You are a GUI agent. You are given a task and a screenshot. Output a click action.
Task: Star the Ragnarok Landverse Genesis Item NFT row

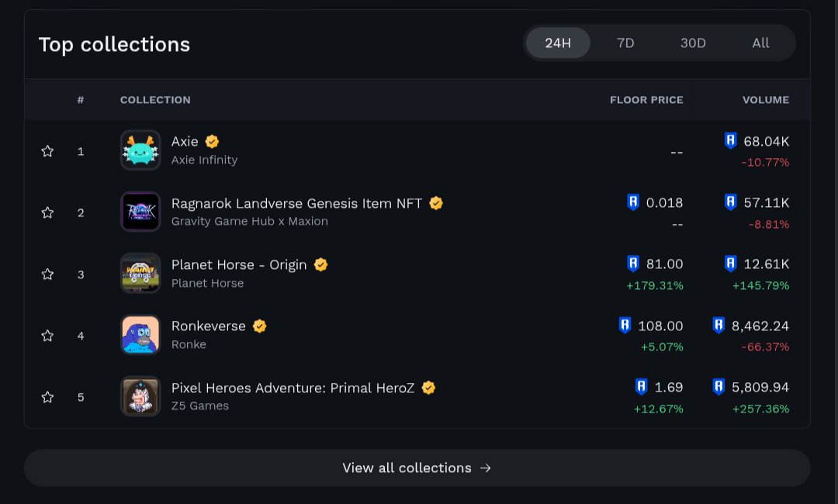[47, 212]
